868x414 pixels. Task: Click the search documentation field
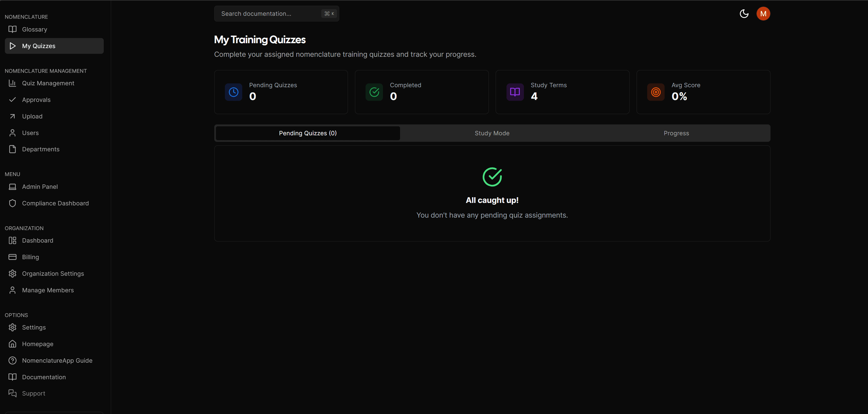pyautogui.click(x=276, y=14)
